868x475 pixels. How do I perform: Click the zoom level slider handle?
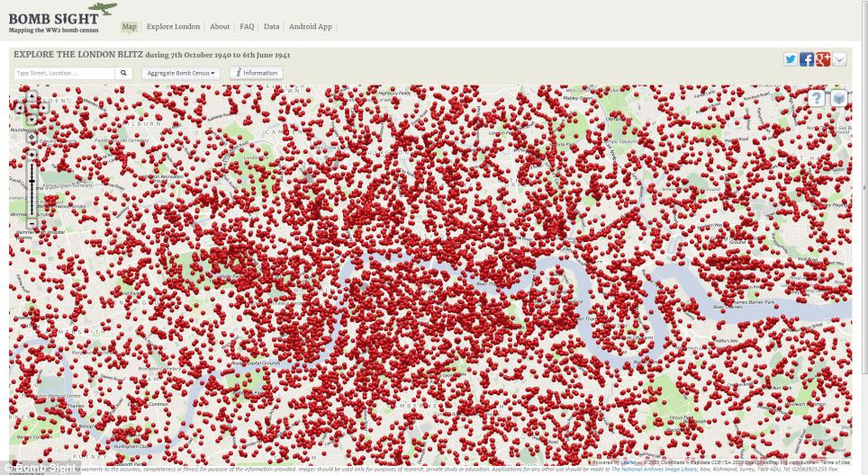32,182
